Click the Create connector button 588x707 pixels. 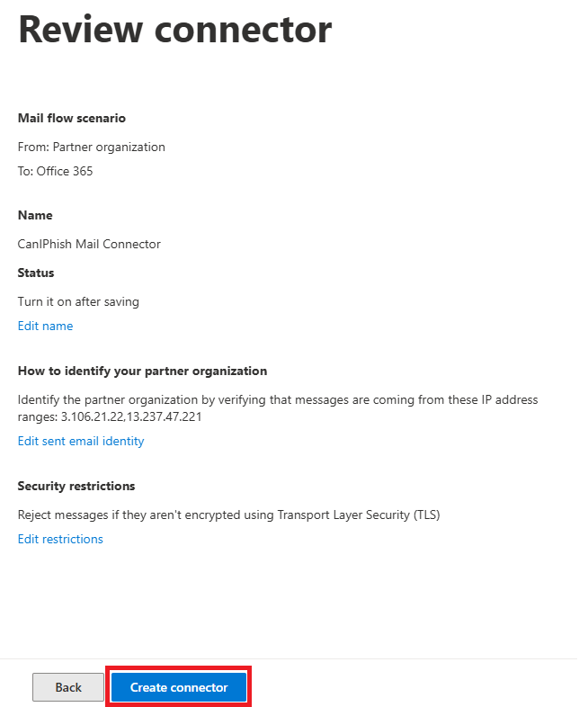tap(179, 687)
